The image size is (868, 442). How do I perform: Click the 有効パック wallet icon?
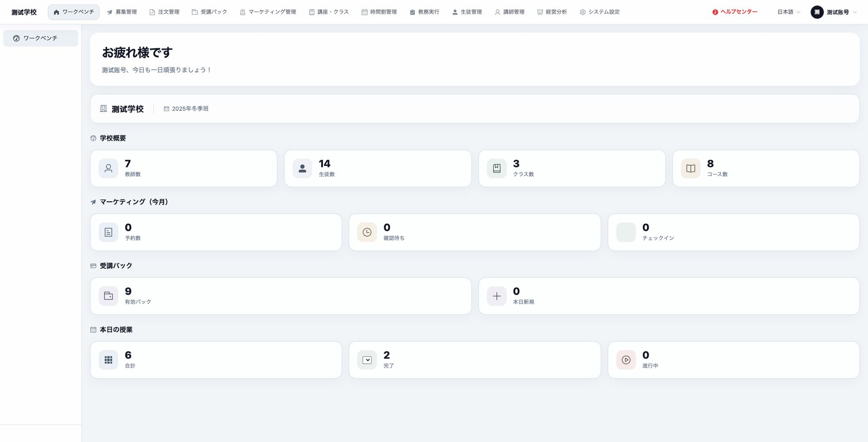(108, 296)
